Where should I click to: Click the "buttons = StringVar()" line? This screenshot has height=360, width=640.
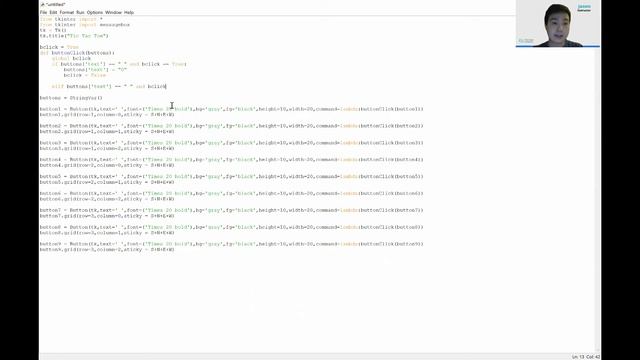(71, 98)
